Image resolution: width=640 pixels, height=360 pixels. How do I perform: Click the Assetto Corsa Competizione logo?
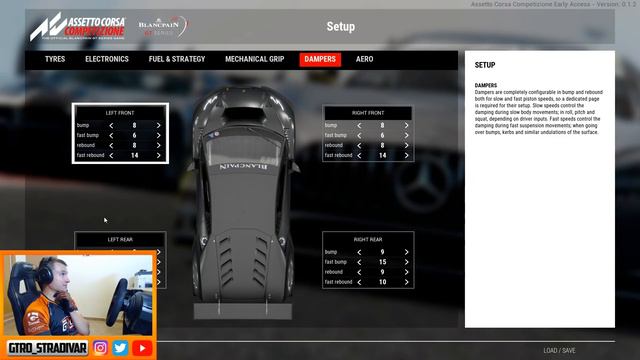pyautogui.click(x=78, y=27)
